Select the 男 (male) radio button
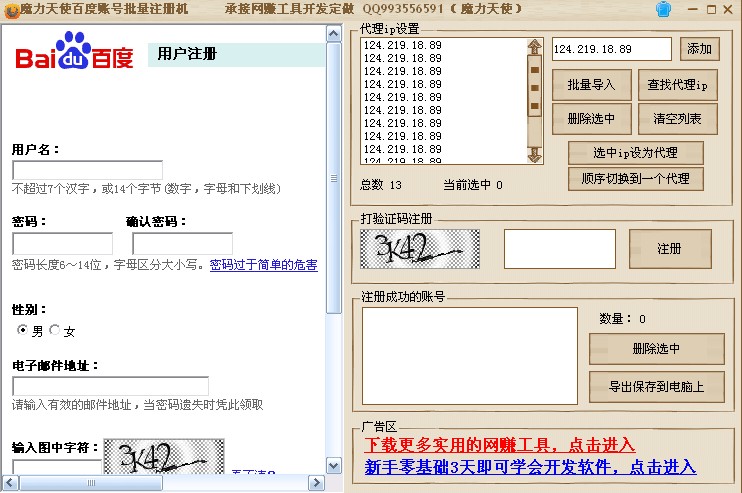Image resolution: width=742 pixels, height=493 pixels. (22, 329)
